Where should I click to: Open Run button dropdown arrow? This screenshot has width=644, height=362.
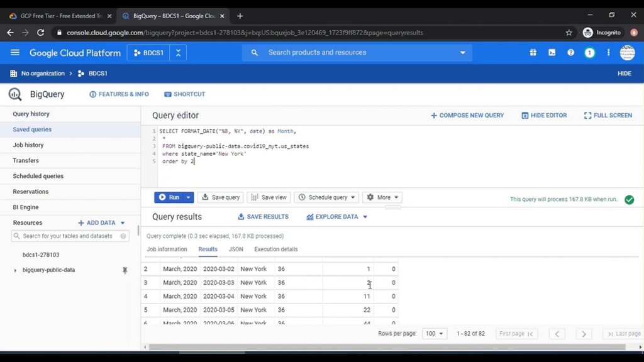coord(188,197)
